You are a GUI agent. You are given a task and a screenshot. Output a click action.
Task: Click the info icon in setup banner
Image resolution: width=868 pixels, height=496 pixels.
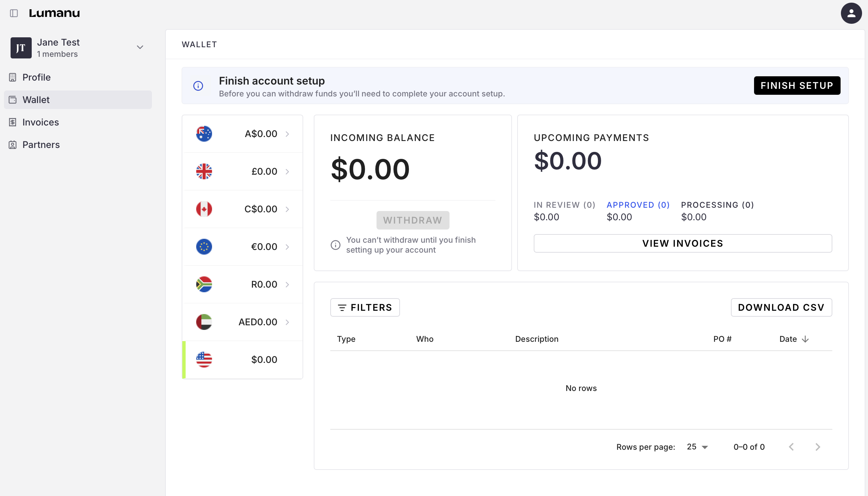click(198, 86)
